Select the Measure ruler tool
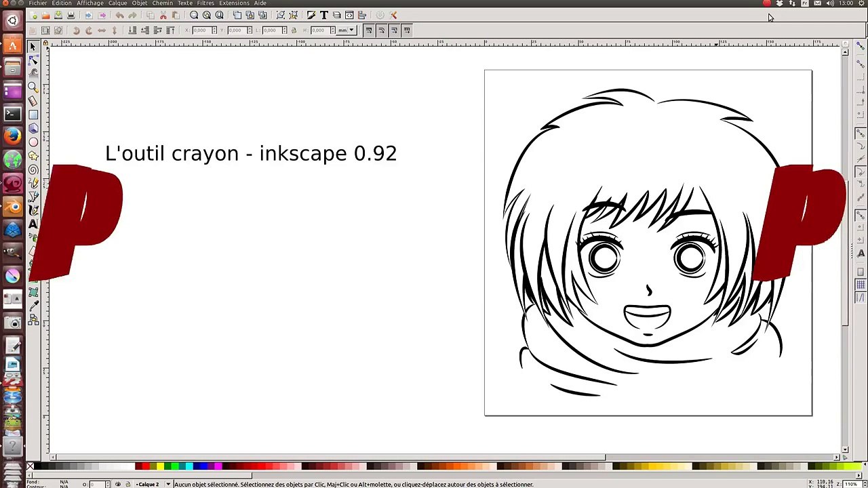 pyautogui.click(x=33, y=100)
